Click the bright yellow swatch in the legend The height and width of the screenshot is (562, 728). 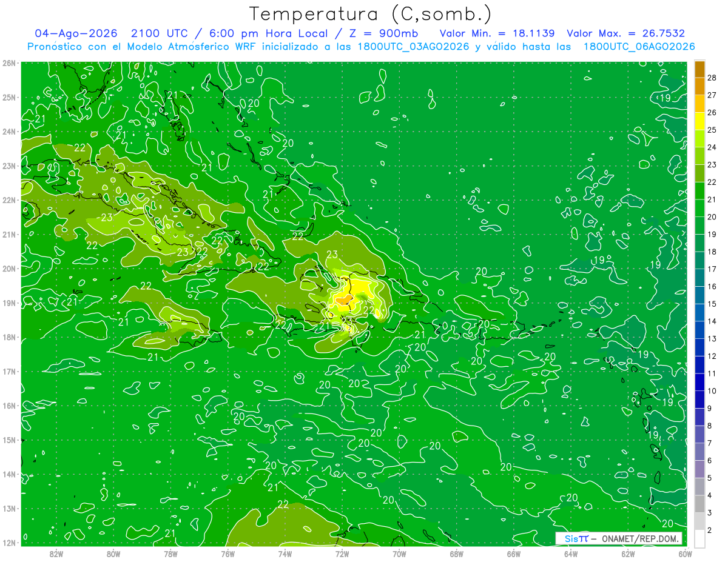pyautogui.click(x=700, y=121)
